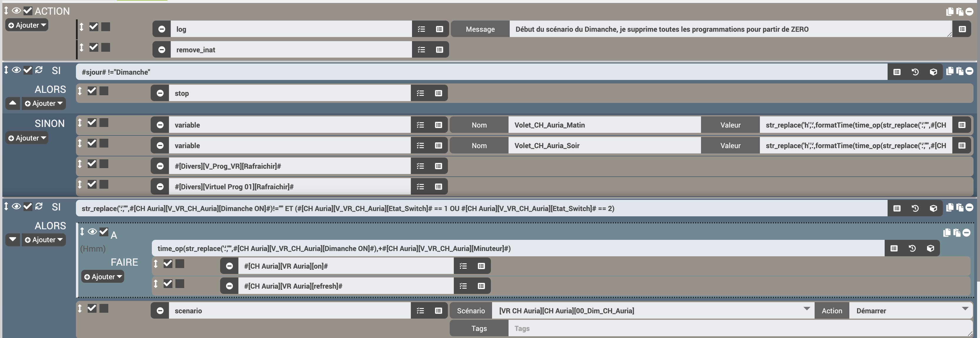Image resolution: width=980 pixels, height=338 pixels.
Task: Copy the ACTION block using its copy icon
Action: [950, 11]
